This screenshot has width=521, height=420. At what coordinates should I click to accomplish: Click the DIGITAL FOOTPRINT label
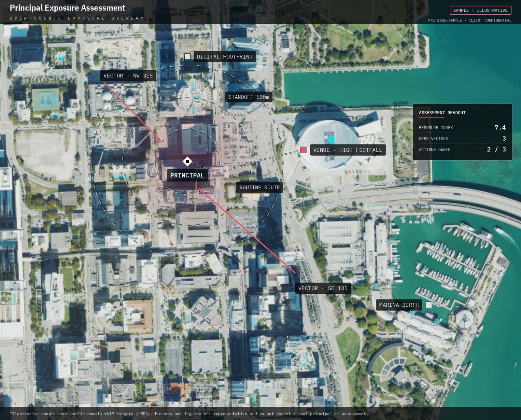[x=225, y=57]
